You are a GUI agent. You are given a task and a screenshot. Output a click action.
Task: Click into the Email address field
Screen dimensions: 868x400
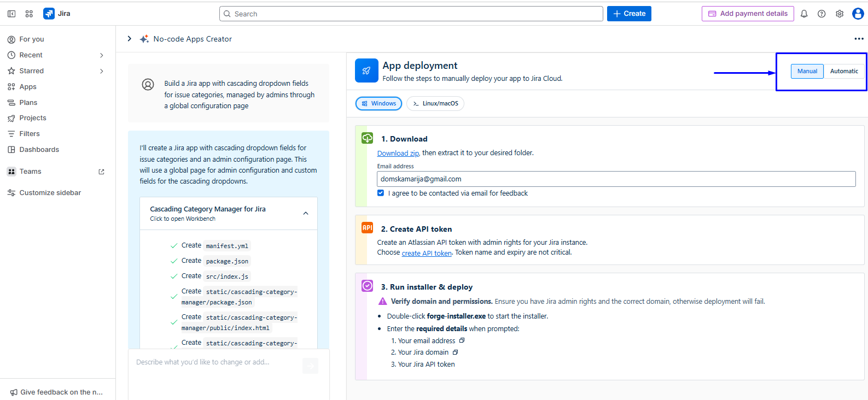pyautogui.click(x=616, y=179)
